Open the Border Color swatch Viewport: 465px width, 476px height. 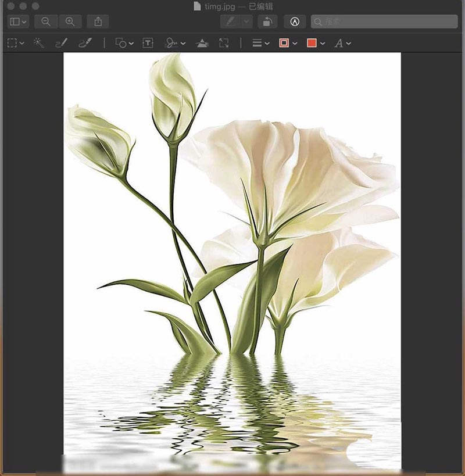[x=284, y=43]
